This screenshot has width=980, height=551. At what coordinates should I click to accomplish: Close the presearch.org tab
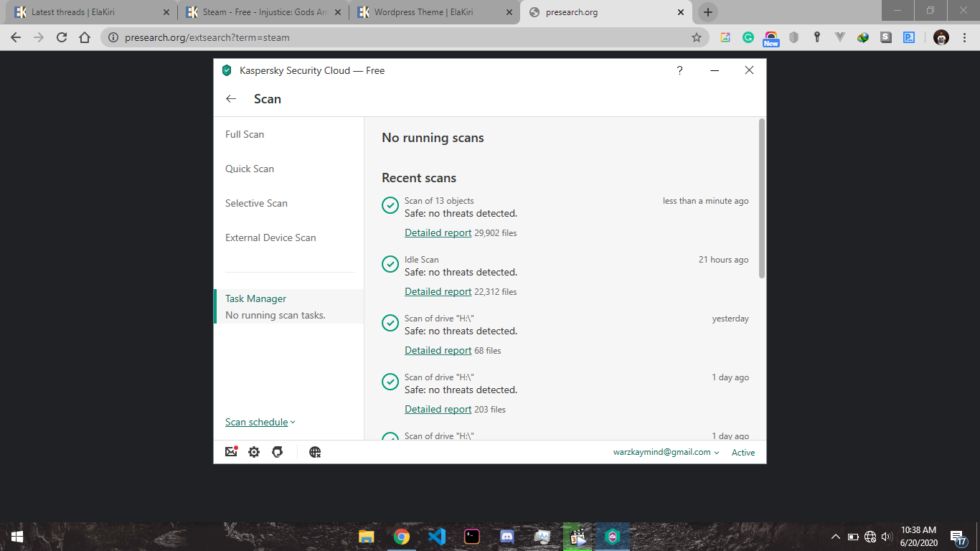click(681, 12)
